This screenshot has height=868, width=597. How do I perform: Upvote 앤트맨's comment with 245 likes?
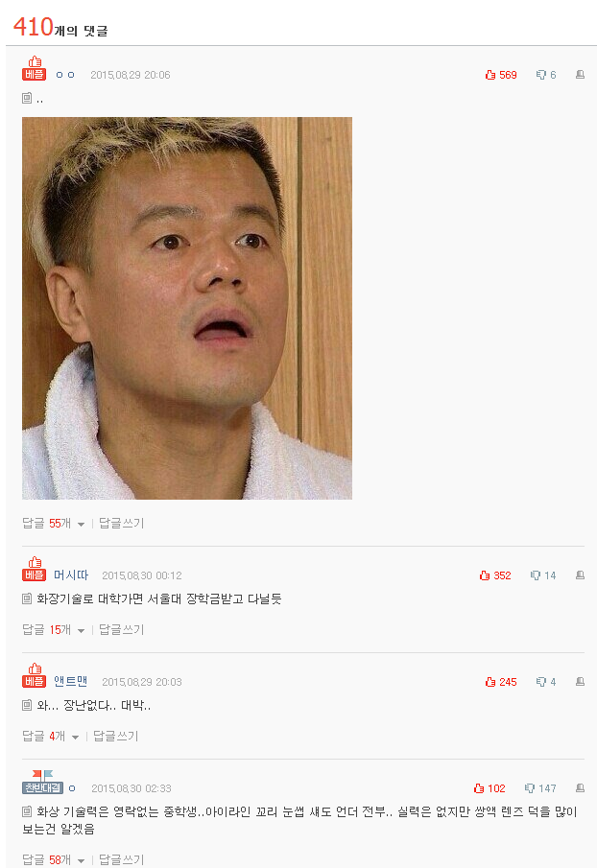pos(501,681)
